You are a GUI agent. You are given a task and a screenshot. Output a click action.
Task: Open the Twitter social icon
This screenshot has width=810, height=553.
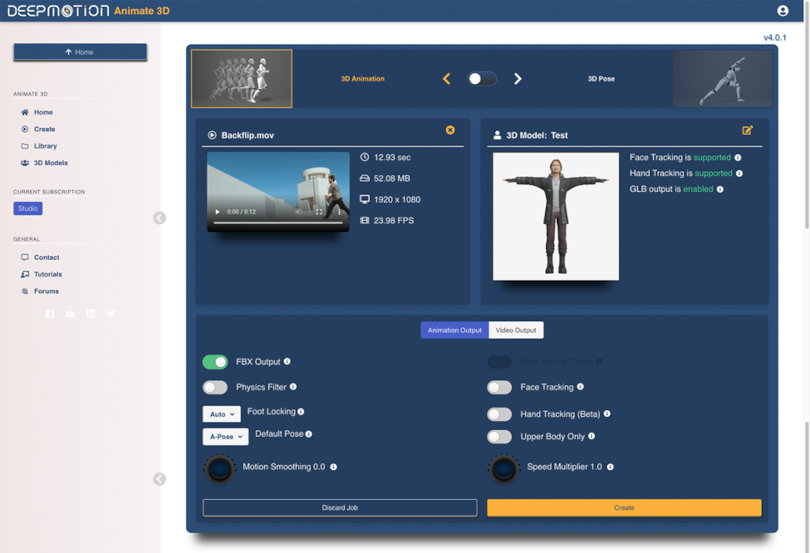coord(111,314)
